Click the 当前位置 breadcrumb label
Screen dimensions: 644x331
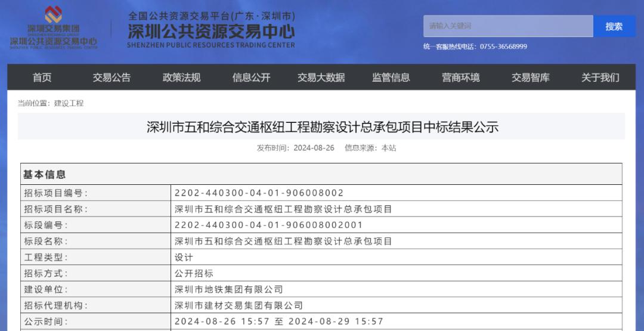(33, 104)
